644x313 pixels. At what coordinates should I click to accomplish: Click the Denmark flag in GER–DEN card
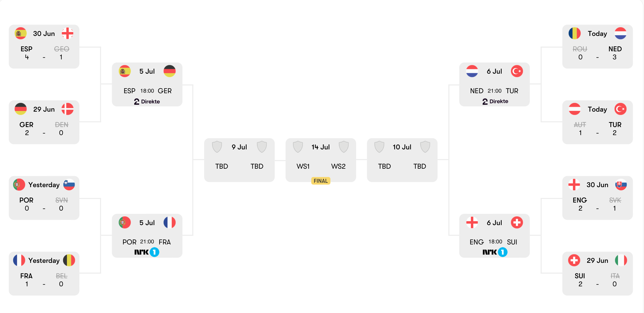pyautogui.click(x=67, y=109)
